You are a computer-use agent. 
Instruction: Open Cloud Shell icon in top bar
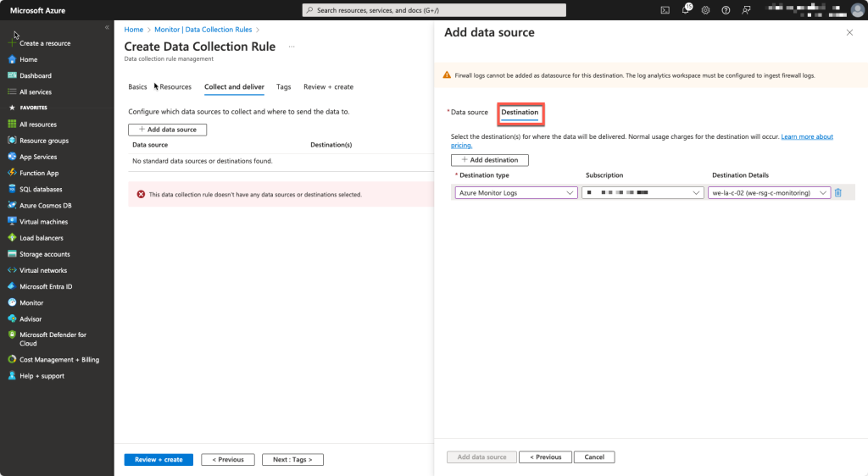[665, 10]
